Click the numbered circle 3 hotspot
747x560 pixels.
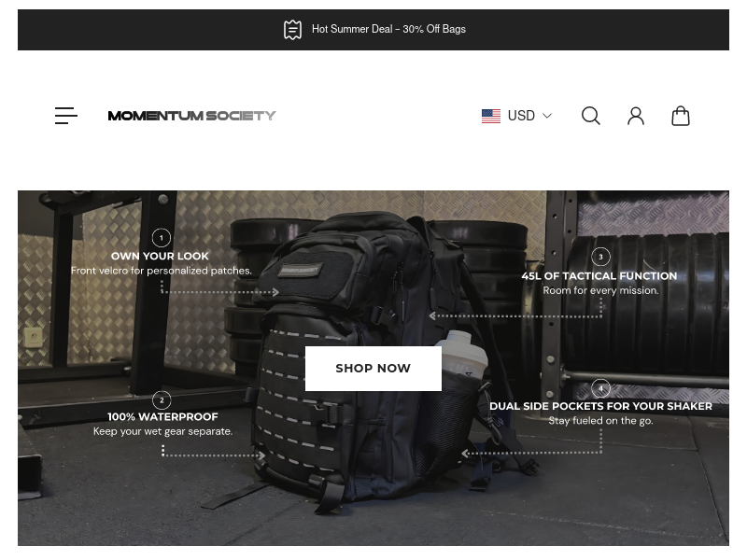coord(600,258)
